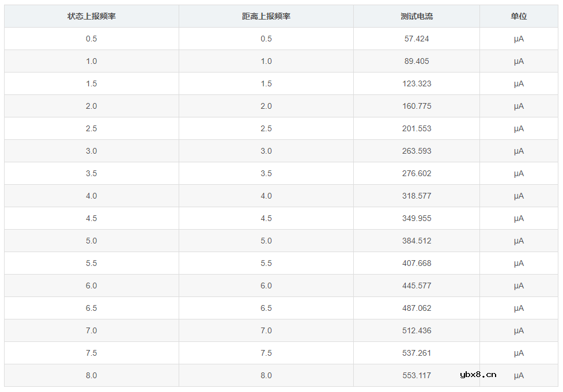
Task: Select the 263.593 current value
Action: 417,151
